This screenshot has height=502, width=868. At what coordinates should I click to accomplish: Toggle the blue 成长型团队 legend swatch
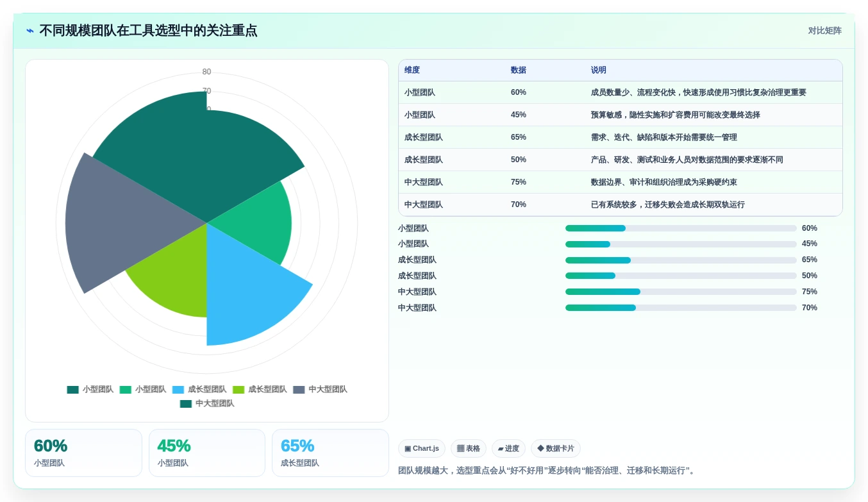point(178,389)
